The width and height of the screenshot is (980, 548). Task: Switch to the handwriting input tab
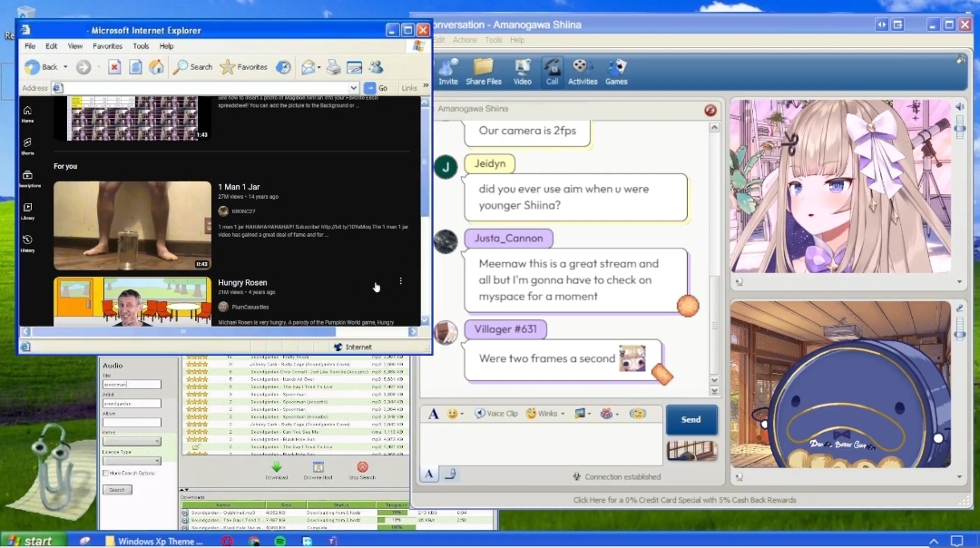point(450,475)
